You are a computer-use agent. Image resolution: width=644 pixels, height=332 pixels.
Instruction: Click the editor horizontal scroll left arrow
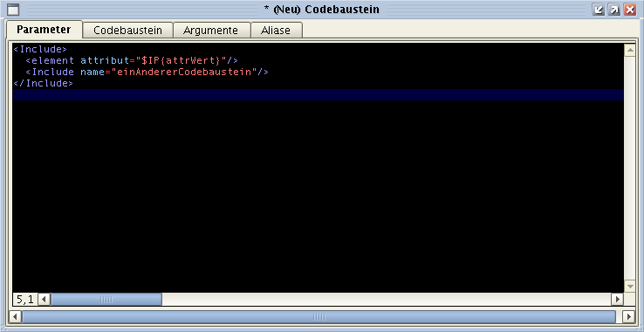(45, 300)
